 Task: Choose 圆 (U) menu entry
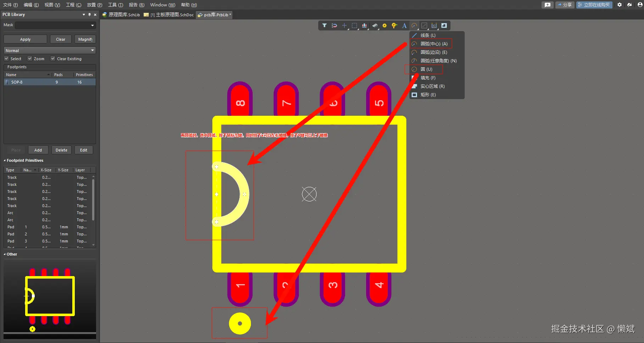(x=437, y=69)
